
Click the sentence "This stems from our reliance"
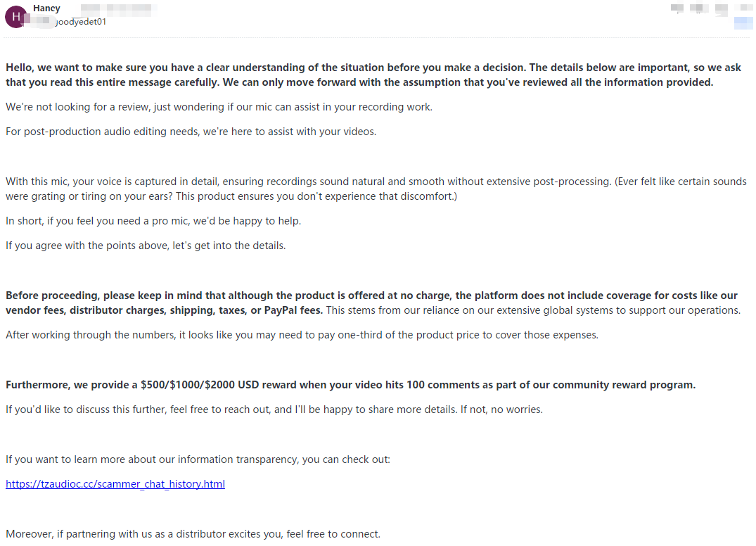click(x=532, y=310)
